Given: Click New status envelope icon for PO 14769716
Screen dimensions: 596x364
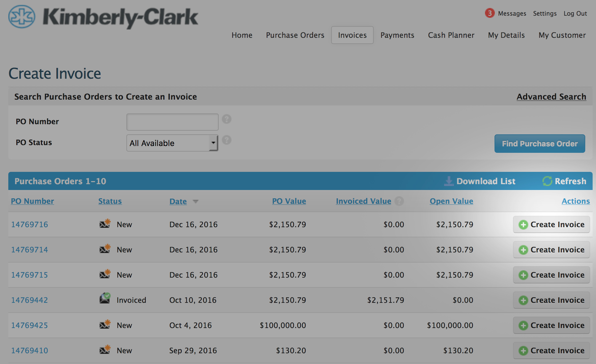Looking at the screenshot, I should click(105, 224).
